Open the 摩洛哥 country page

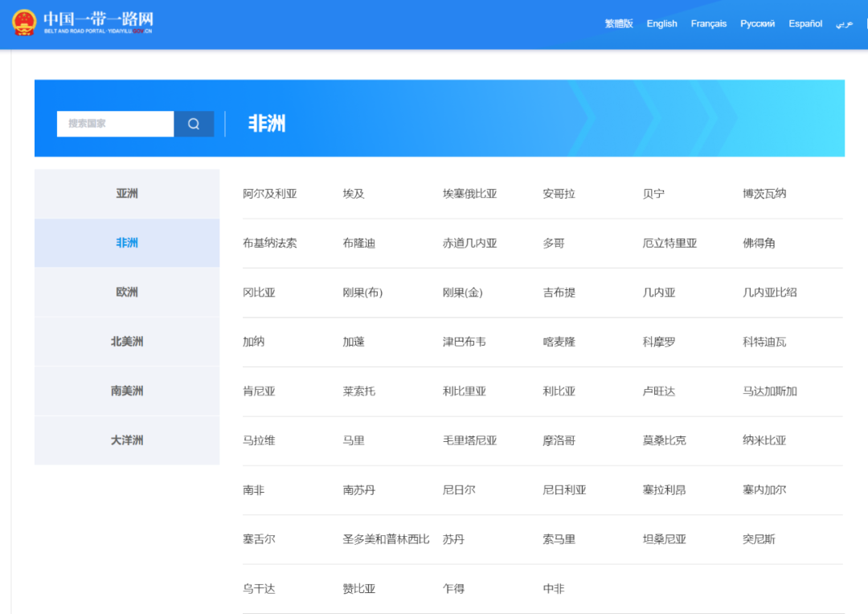(559, 440)
